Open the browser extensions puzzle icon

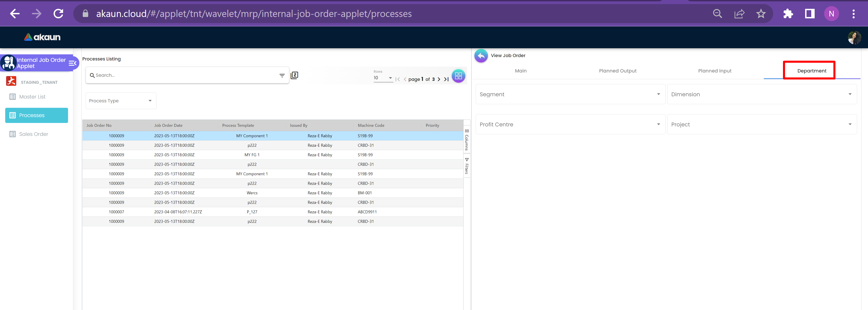tap(788, 14)
